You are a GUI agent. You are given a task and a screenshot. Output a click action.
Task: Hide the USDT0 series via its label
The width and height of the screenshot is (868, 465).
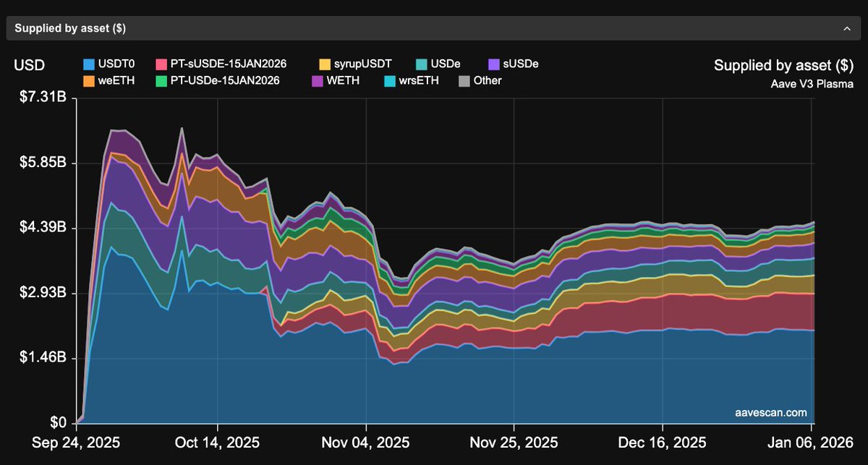tap(116, 64)
